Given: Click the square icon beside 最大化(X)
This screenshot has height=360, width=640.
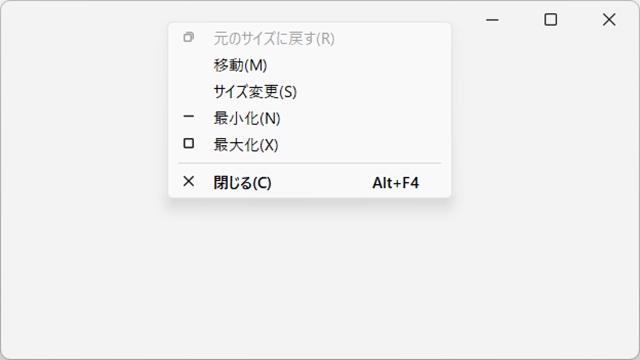Looking at the screenshot, I should click(189, 143).
